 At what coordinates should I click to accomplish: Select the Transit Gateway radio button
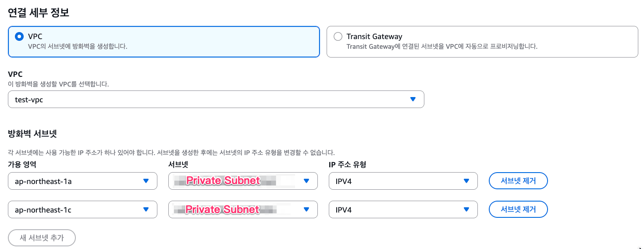click(x=338, y=37)
